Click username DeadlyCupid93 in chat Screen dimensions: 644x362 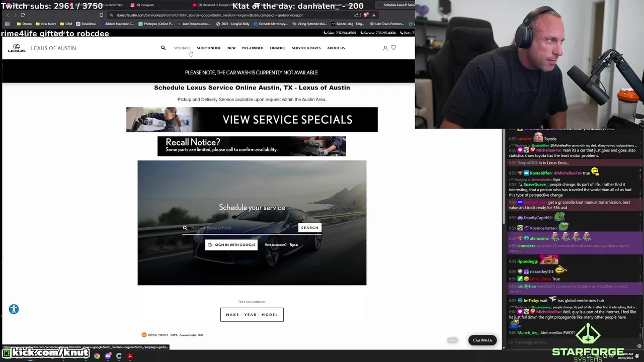(x=538, y=218)
